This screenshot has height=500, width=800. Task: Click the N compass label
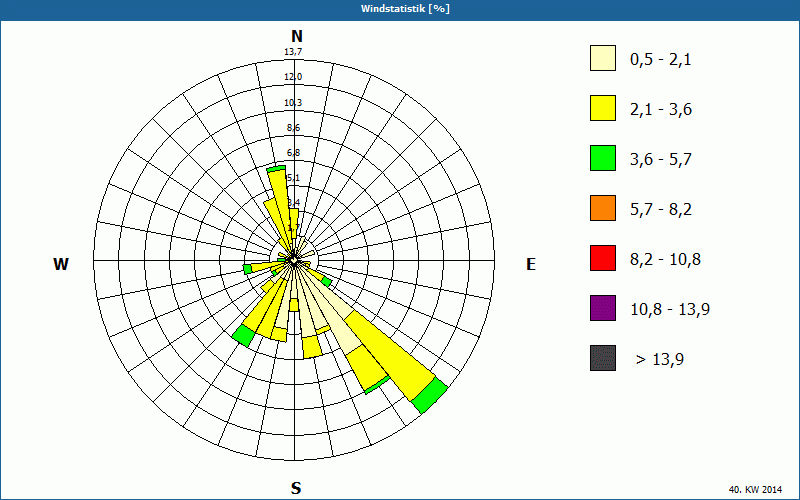(x=296, y=36)
